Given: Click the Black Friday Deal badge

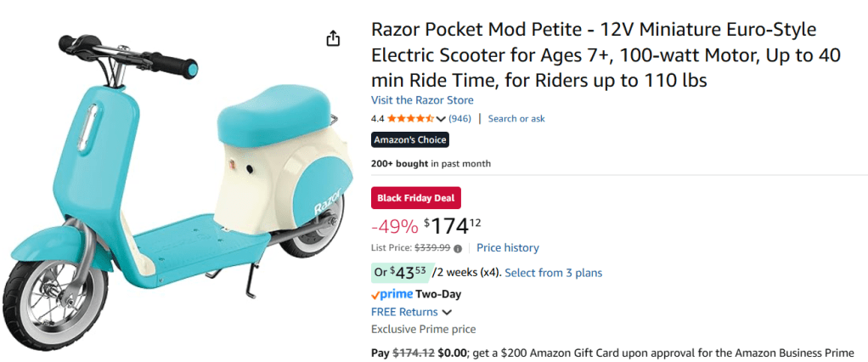Looking at the screenshot, I should coord(416,198).
